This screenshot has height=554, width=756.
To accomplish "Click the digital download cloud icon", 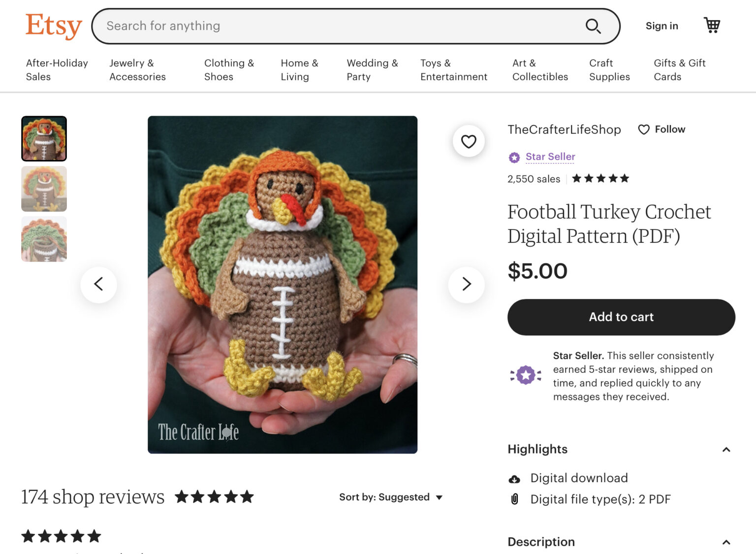I will (x=514, y=478).
